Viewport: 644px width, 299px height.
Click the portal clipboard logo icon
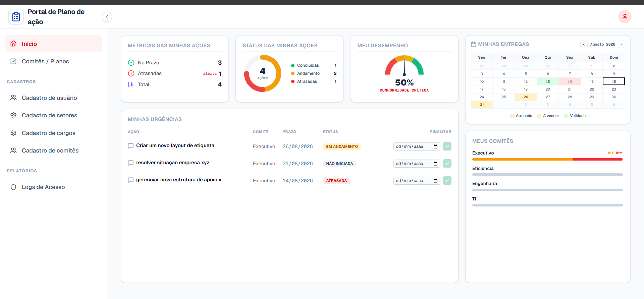16,17
